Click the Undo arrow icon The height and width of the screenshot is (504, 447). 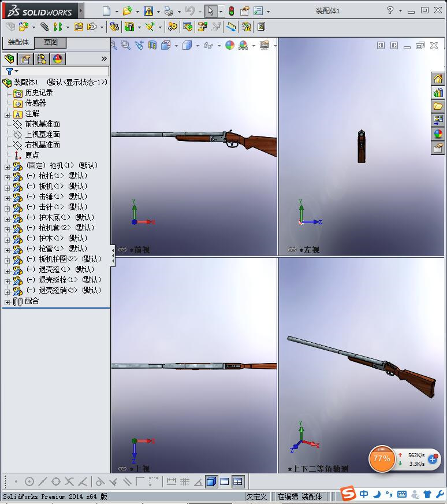(x=190, y=11)
